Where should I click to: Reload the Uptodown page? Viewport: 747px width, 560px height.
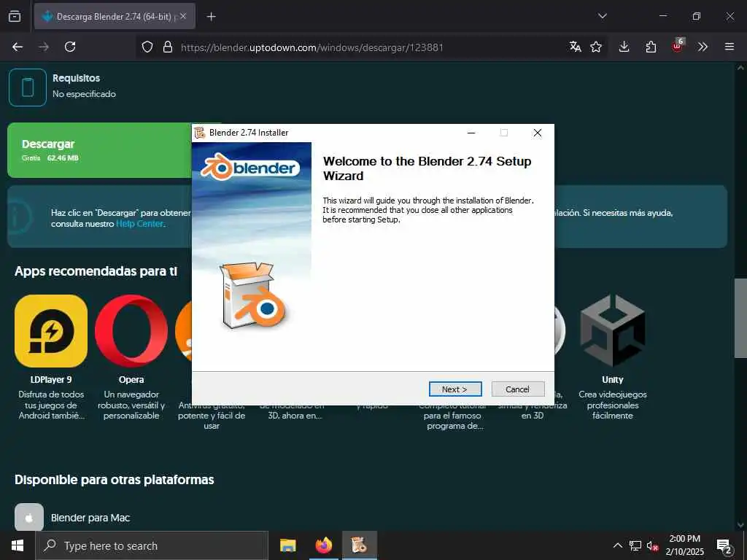point(70,47)
